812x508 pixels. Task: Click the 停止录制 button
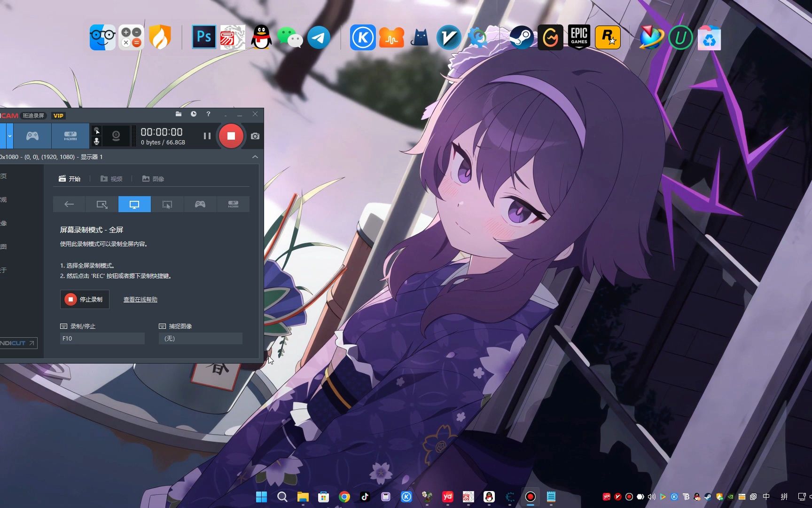click(x=85, y=299)
